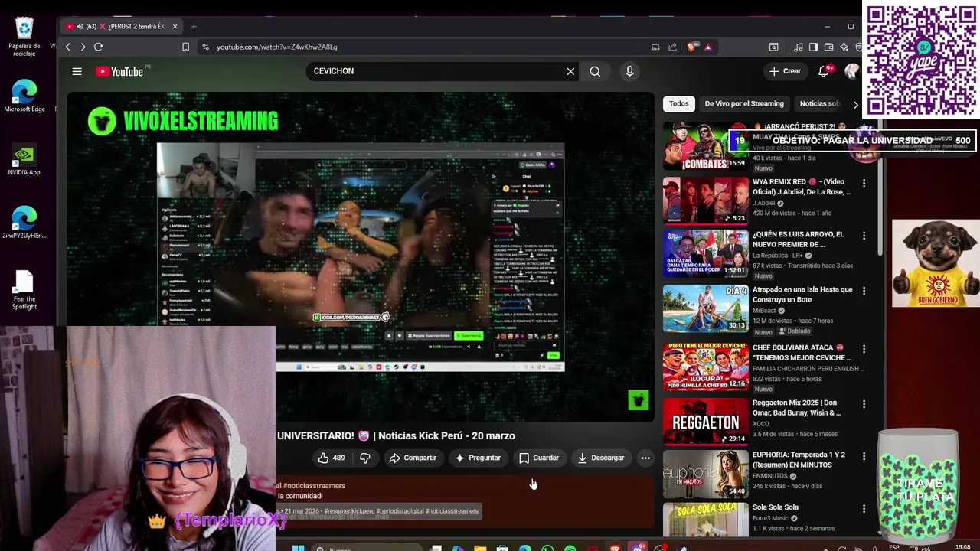Open the Brave Rewards triangle icon

click(707, 47)
